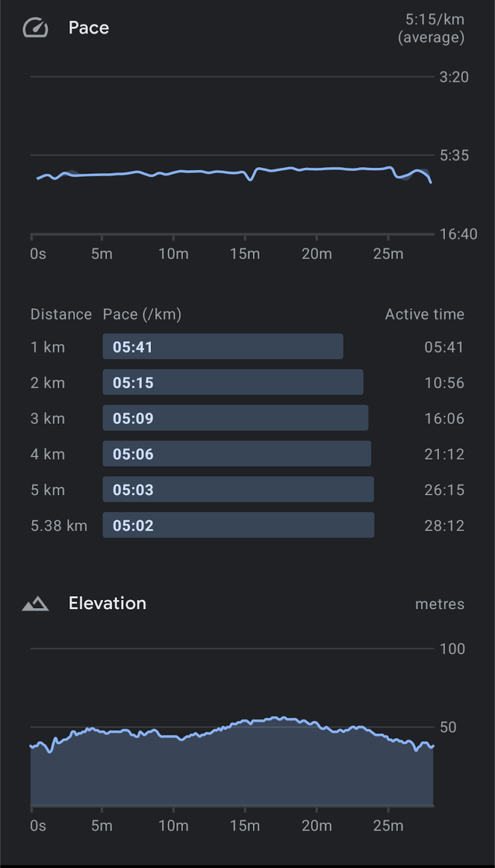This screenshot has height=868, width=495.
Task: Tap the Distance column header
Action: coord(61,314)
